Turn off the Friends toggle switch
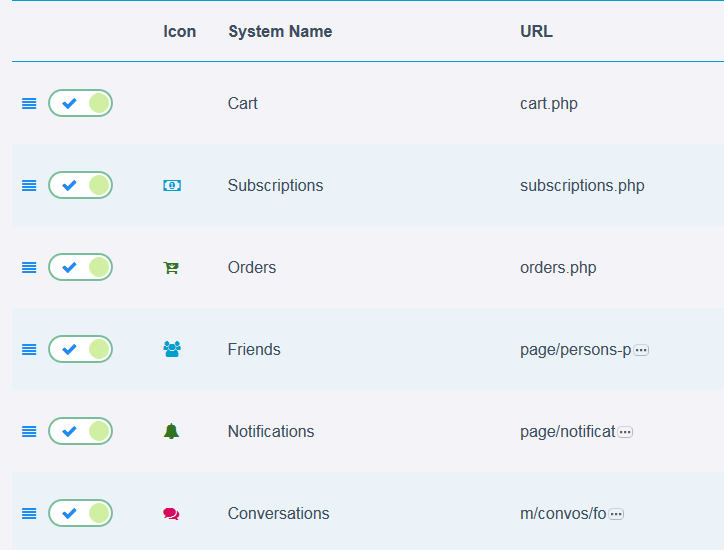 81,349
